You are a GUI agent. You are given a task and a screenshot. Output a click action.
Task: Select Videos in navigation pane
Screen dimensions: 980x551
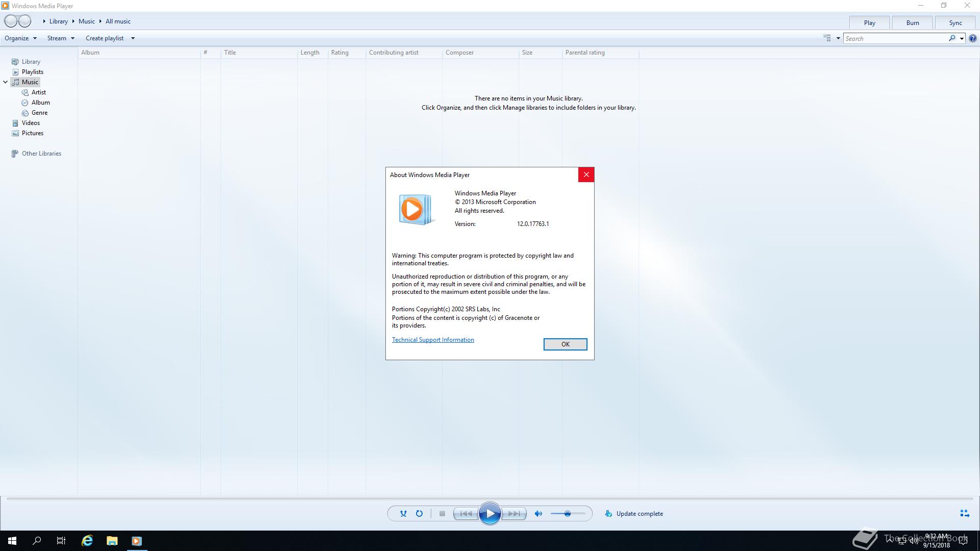(31, 123)
